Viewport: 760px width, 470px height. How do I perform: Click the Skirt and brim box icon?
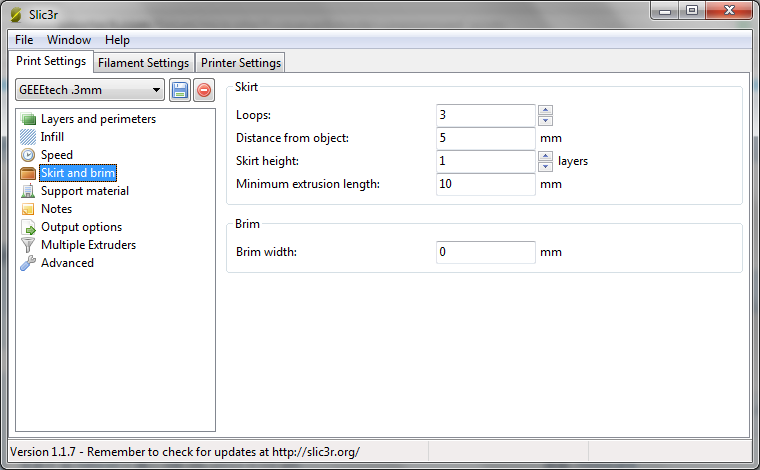28,173
